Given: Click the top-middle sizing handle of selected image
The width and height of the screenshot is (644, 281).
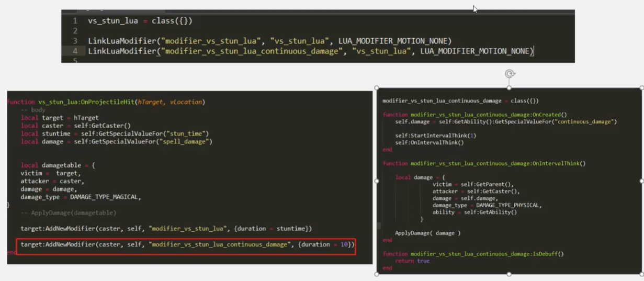Looking at the screenshot, I should (x=510, y=88).
